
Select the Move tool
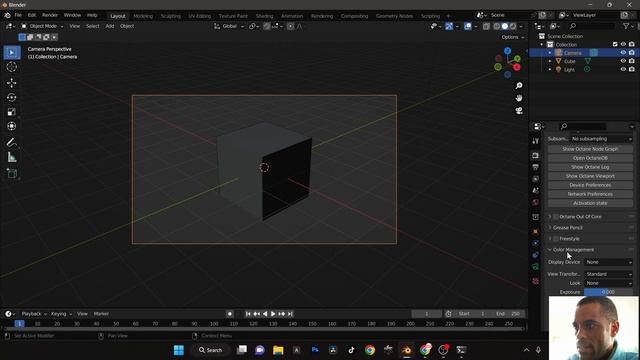[x=12, y=83]
